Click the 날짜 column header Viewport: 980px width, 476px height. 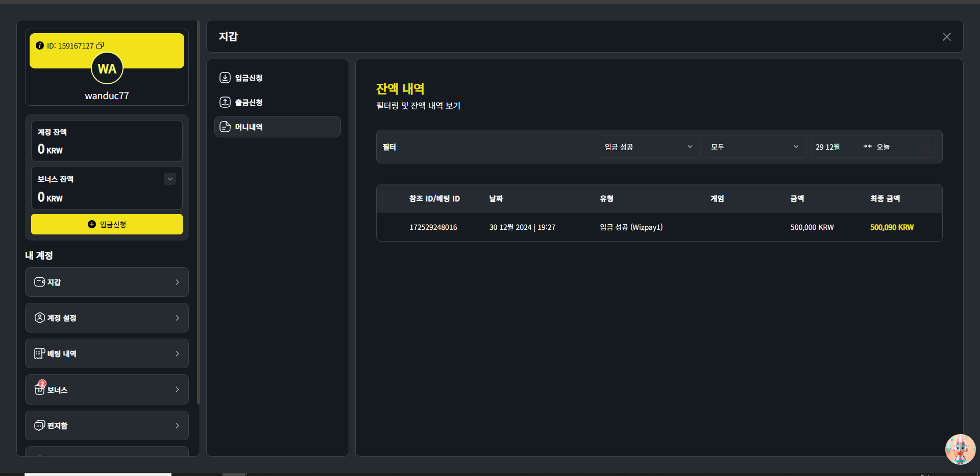point(496,198)
